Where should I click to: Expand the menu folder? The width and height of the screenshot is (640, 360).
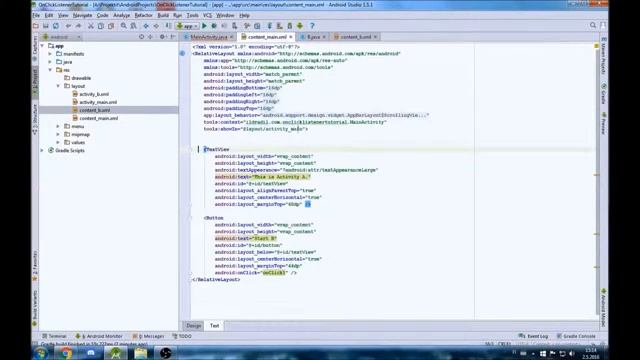58,127
